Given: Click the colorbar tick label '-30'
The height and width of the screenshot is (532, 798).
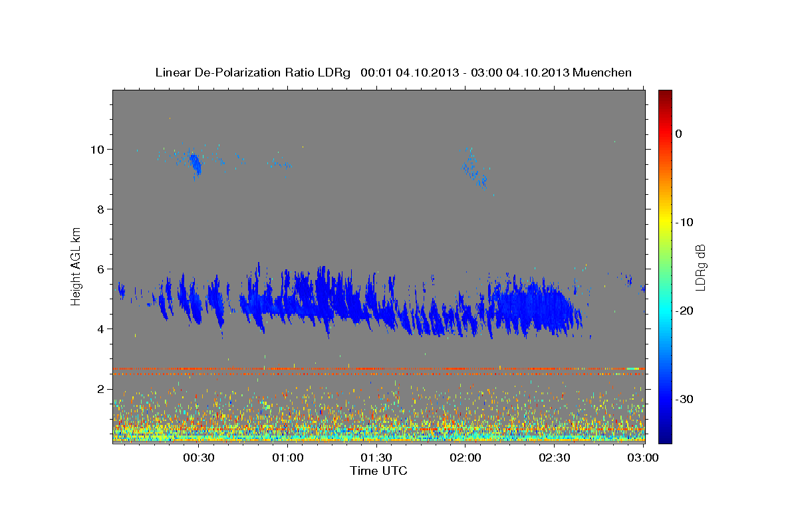Looking at the screenshot, I should click(684, 399).
